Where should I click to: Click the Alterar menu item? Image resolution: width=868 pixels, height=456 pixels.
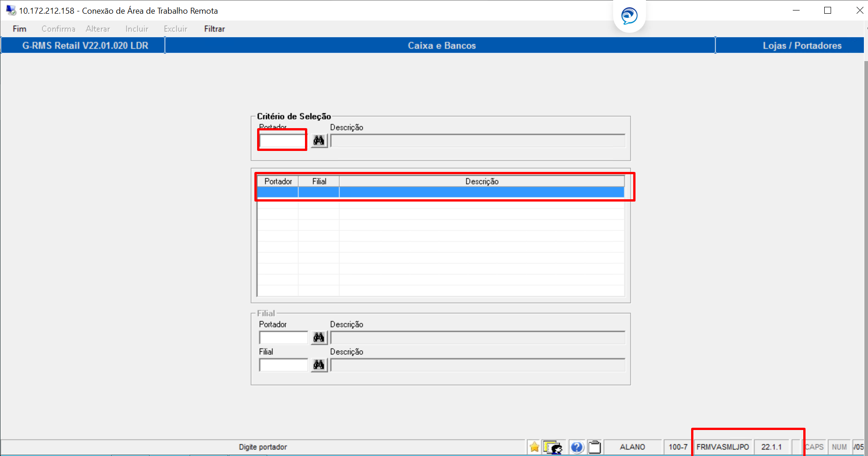coord(98,29)
